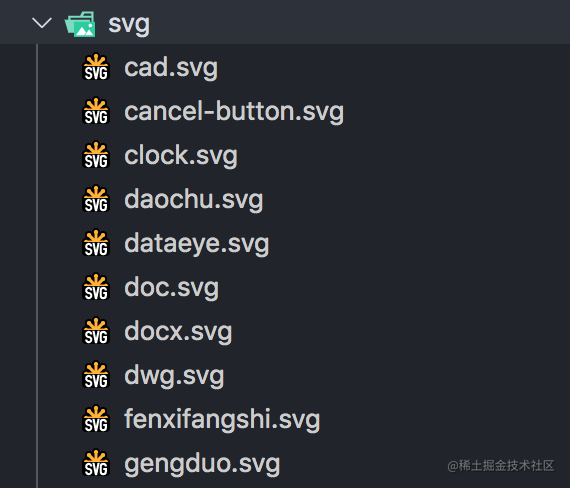
Task: Select gengduo.svg file entry
Action: click(x=202, y=464)
